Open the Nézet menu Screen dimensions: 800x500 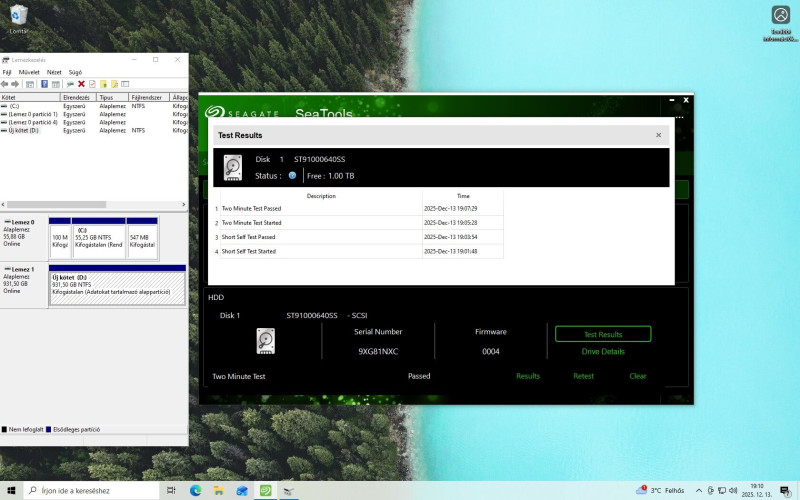pyautogui.click(x=54, y=72)
